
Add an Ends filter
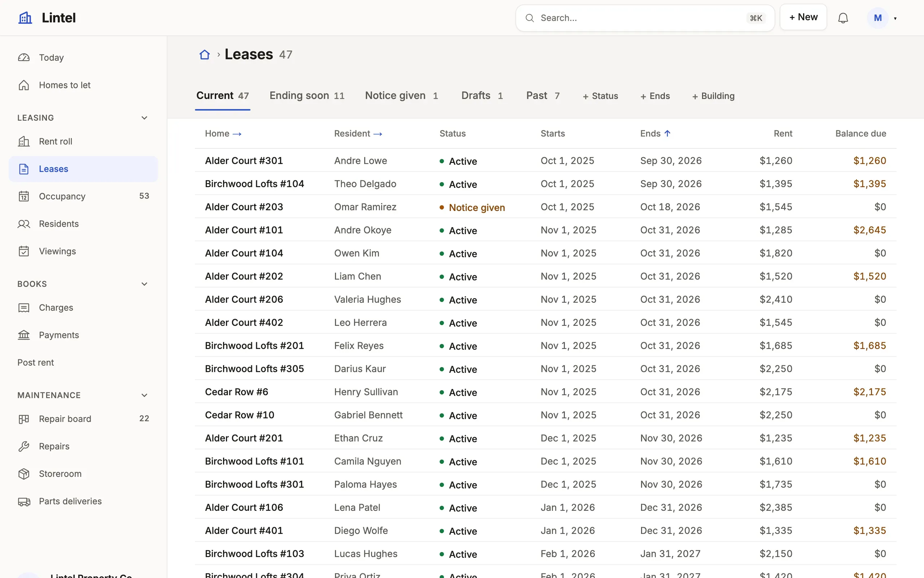[x=655, y=96]
